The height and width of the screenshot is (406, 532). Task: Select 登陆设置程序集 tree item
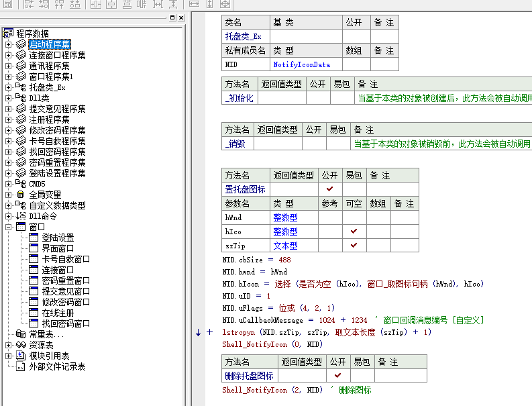click(57, 173)
